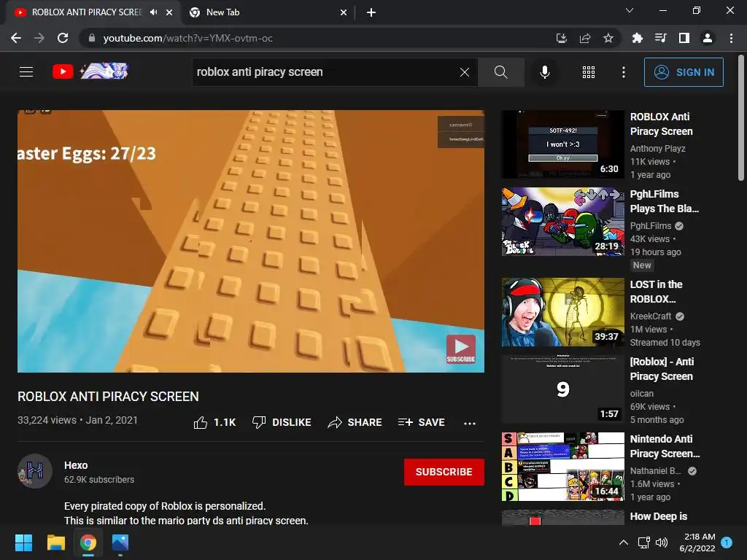747x560 pixels.
Task: Open the LOST in the ROBLOX thumbnail
Action: [562, 312]
